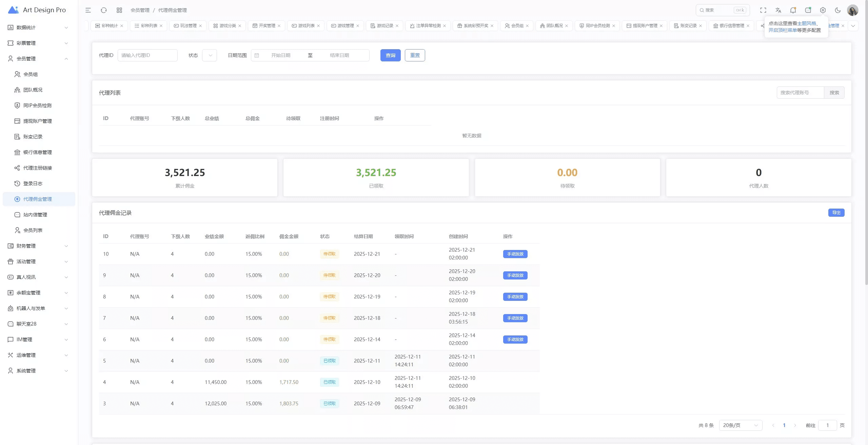868x445 pixels.
Task: Enter fullscreen mode via top icon
Action: [763, 10]
